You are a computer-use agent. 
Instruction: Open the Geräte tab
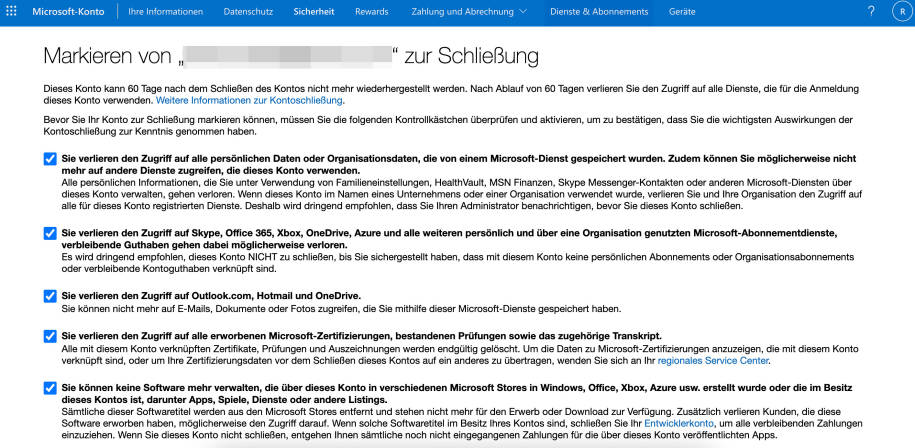point(682,12)
